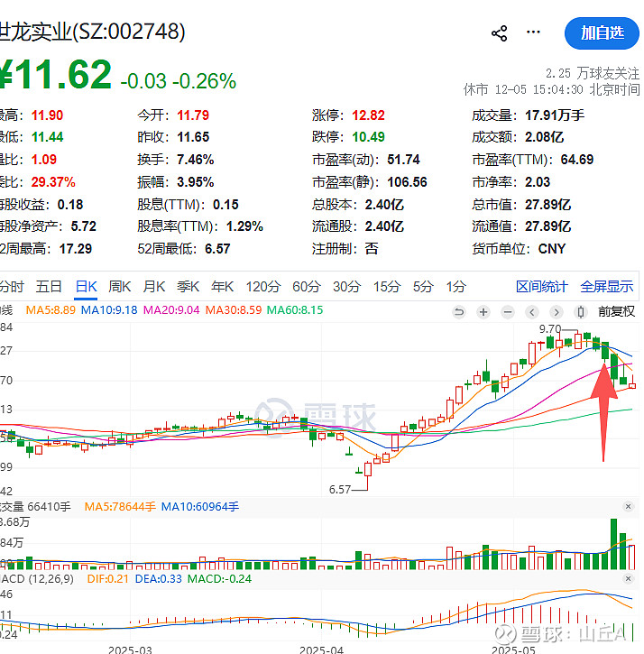
Task: Select the 60分 chart interval
Action: click(x=307, y=287)
